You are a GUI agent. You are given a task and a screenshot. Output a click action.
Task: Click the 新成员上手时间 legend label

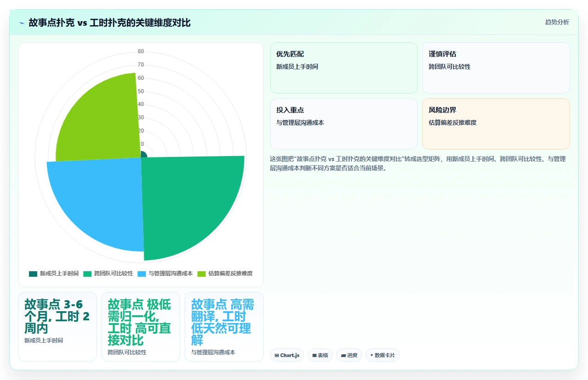pos(59,274)
